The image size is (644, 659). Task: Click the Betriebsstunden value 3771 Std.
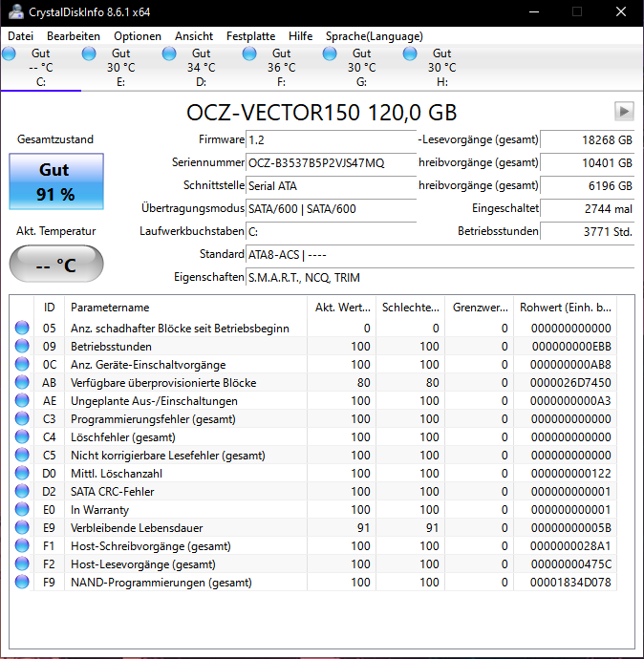click(x=588, y=231)
